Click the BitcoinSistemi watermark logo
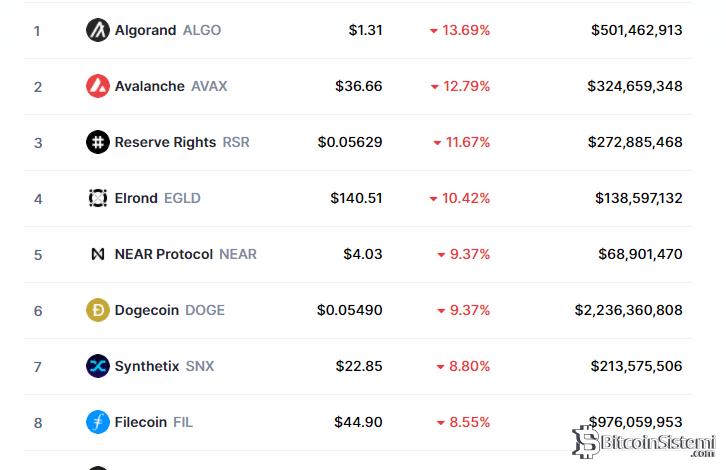This screenshot has height=470, width=726. (x=643, y=441)
